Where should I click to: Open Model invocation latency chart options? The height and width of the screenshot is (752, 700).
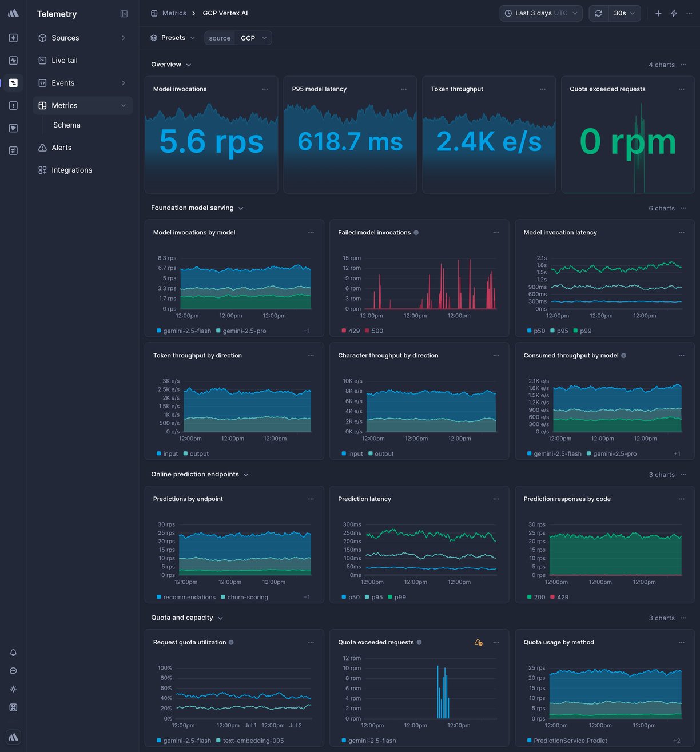[681, 233]
